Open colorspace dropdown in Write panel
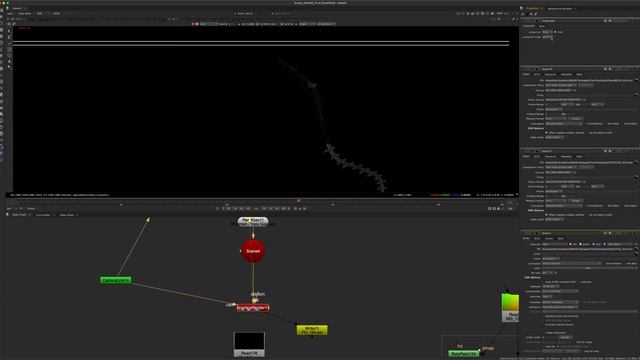The width and height of the screenshot is (640, 360). pos(572,263)
